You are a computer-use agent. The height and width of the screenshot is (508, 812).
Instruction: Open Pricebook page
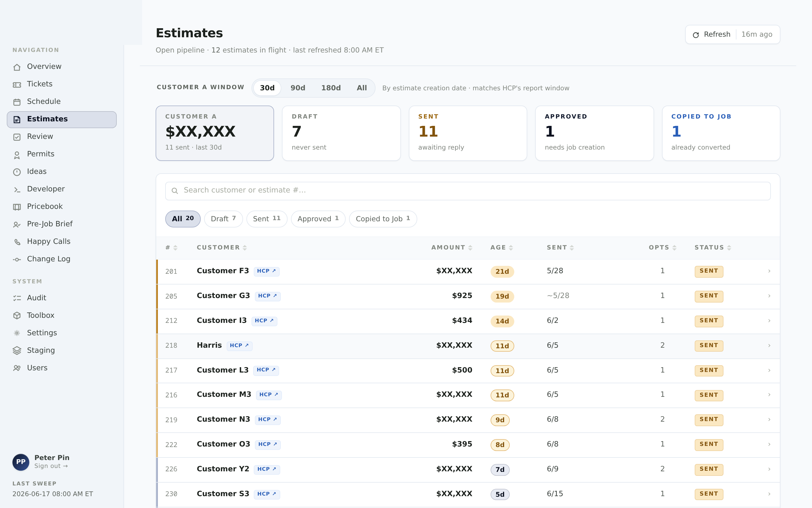pyautogui.click(x=62, y=207)
